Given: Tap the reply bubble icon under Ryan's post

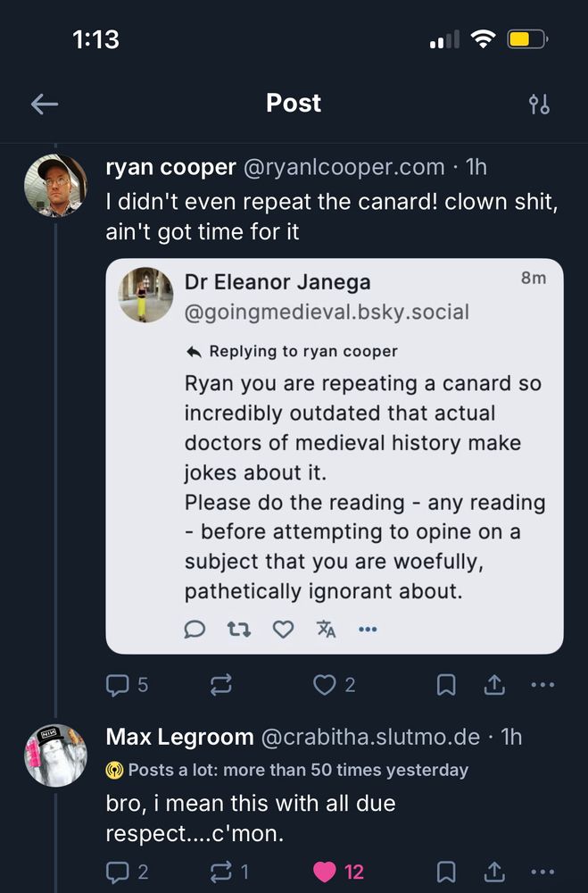Looking at the screenshot, I should (x=117, y=684).
